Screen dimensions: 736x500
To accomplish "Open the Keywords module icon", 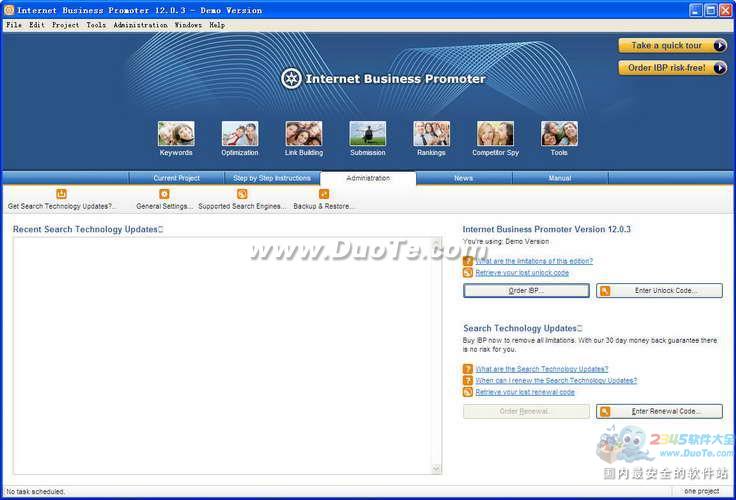I will [x=176, y=134].
